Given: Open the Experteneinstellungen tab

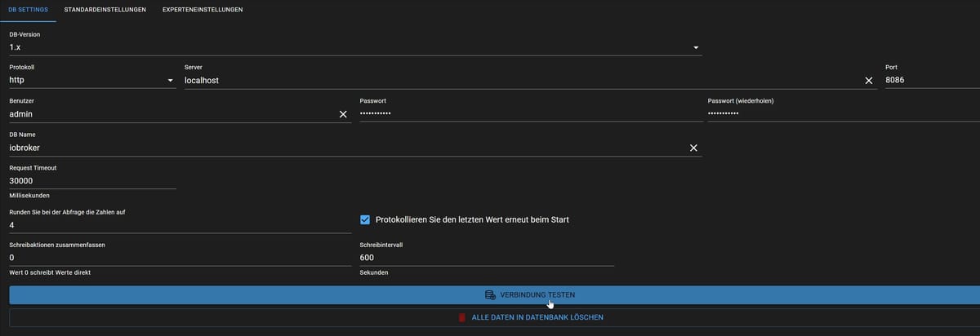Looking at the screenshot, I should (x=203, y=10).
